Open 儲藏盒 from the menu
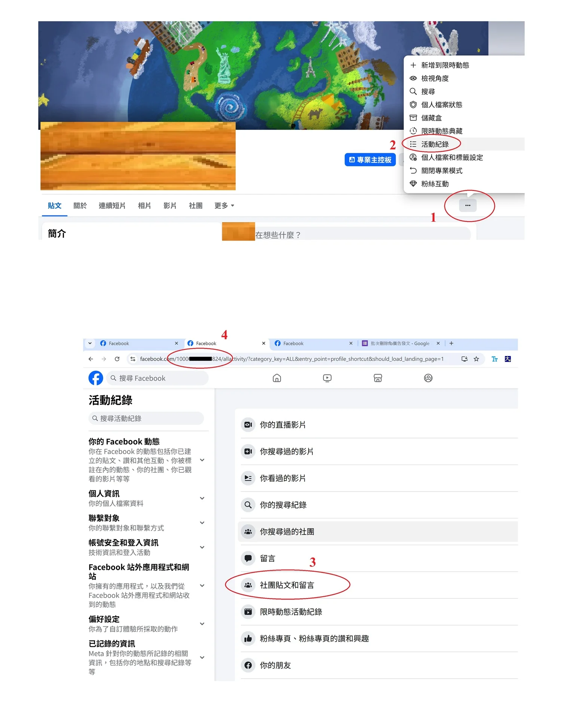 coord(465,118)
